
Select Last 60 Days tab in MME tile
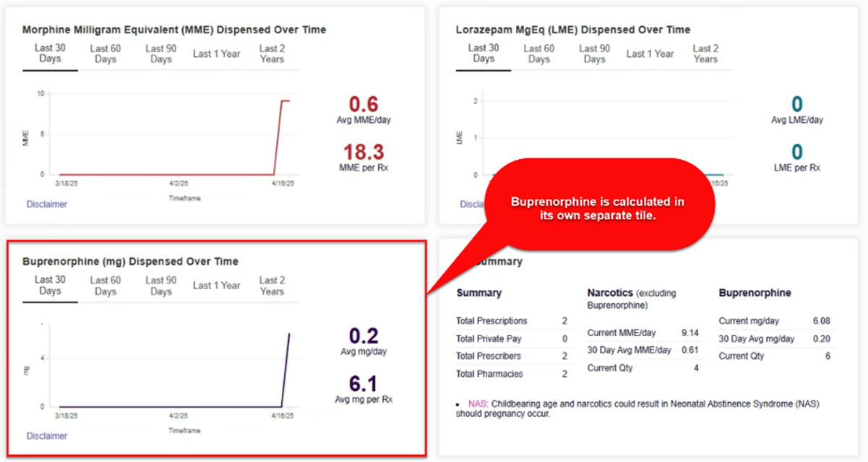pyautogui.click(x=106, y=54)
